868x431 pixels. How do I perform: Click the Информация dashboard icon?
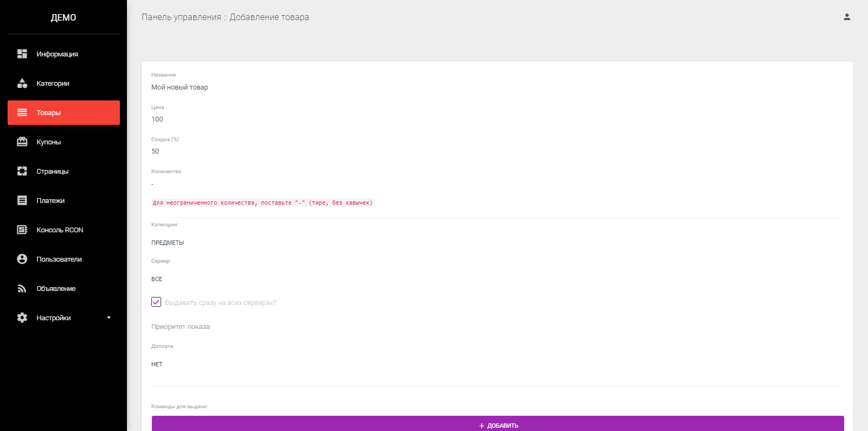coord(22,54)
